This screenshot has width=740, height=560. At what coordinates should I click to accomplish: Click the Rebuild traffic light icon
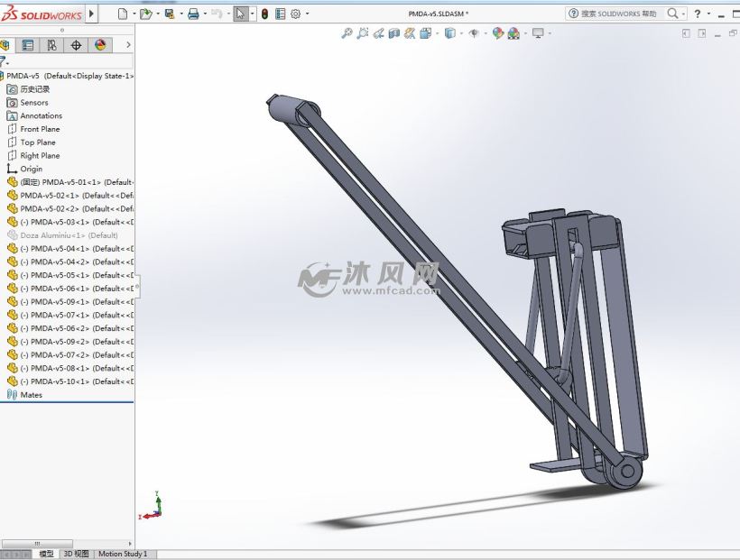pos(264,14)
